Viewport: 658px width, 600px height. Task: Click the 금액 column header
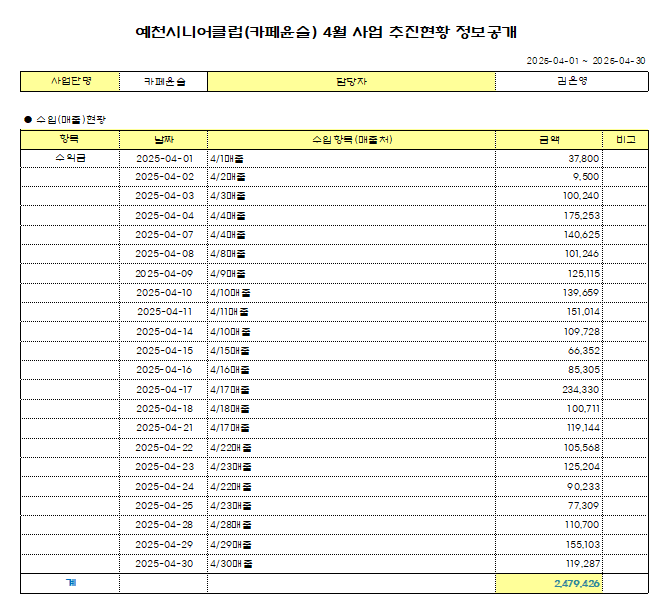click(x=549, y=140)
